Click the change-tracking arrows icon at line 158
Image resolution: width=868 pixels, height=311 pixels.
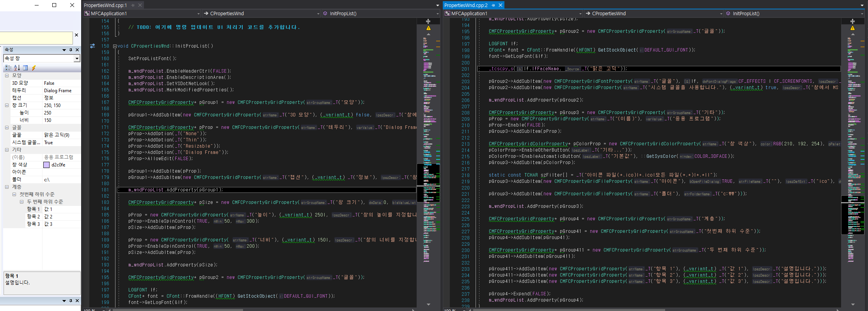[x=92, y=46]
